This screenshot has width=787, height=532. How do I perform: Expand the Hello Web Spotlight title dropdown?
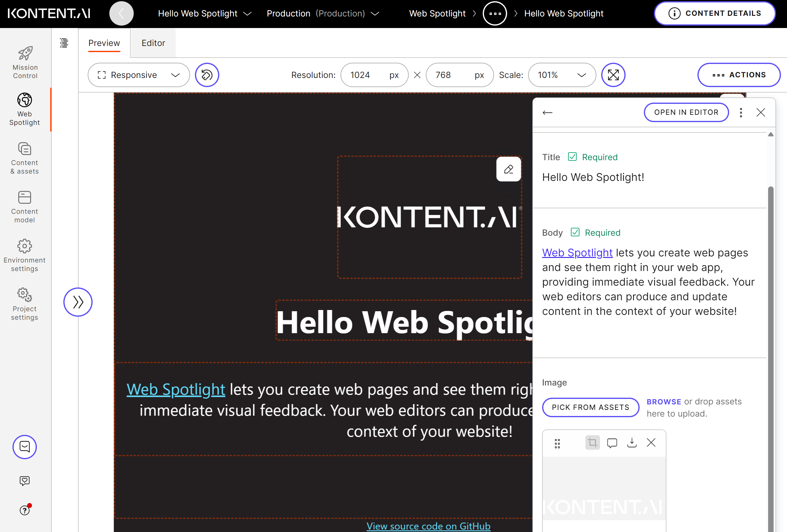pyautogui.click(x=248, y=13)
